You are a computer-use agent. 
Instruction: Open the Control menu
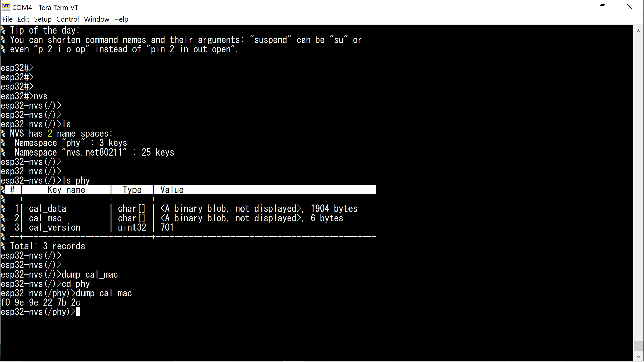tap(67, 19)
